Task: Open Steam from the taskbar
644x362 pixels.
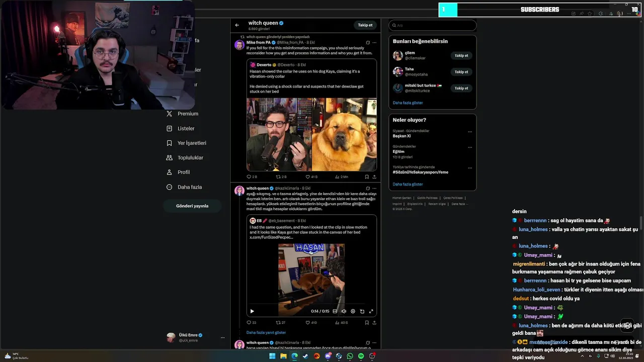Action: (x=305, y=356)
